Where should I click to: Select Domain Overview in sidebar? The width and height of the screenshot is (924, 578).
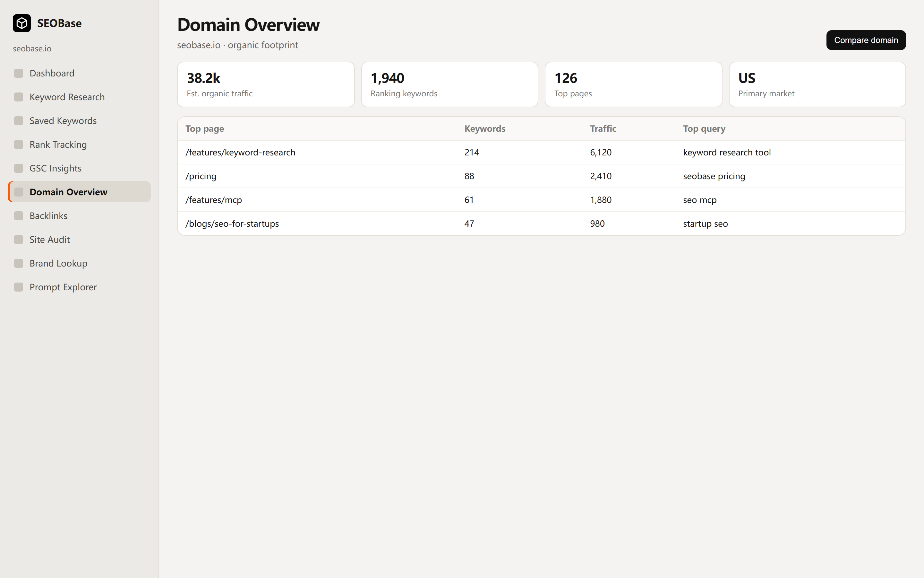79,192
